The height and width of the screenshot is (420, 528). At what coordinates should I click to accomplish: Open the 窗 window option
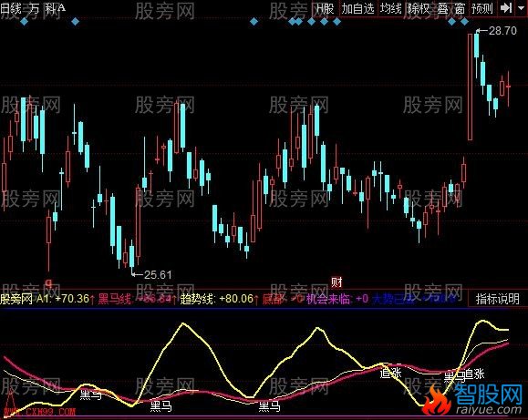coord(460,8)
